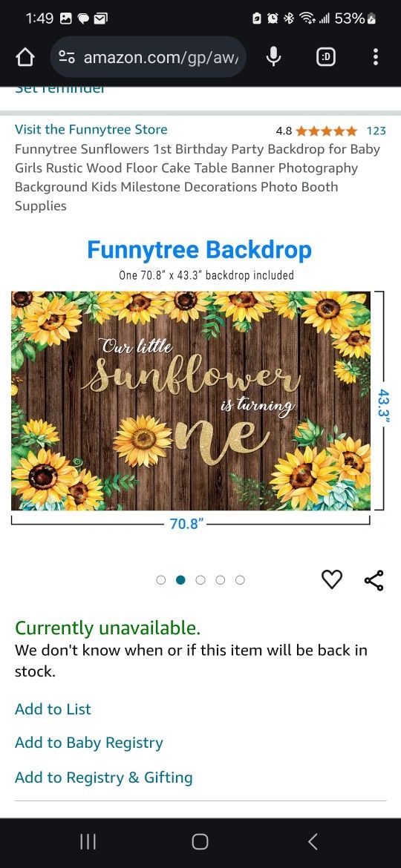Image resolution: width=401 pixels, height=868 pixels.
Task: Open the 123 ratings count link
Action: 376,131
